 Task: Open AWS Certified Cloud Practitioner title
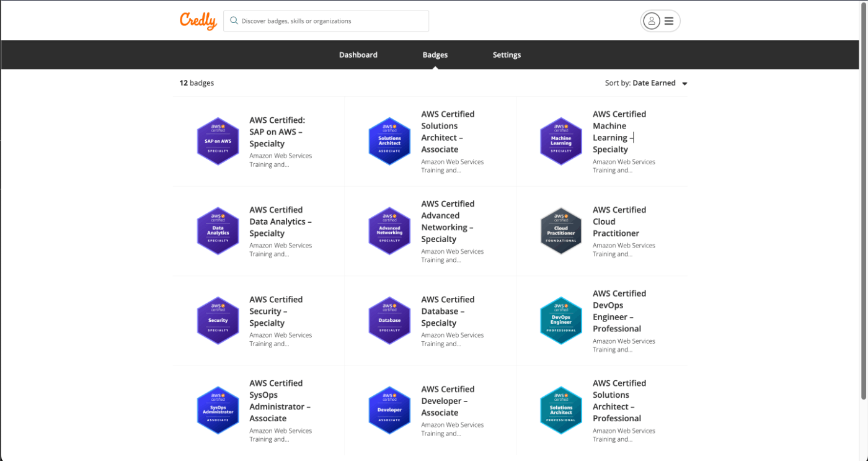619,222
